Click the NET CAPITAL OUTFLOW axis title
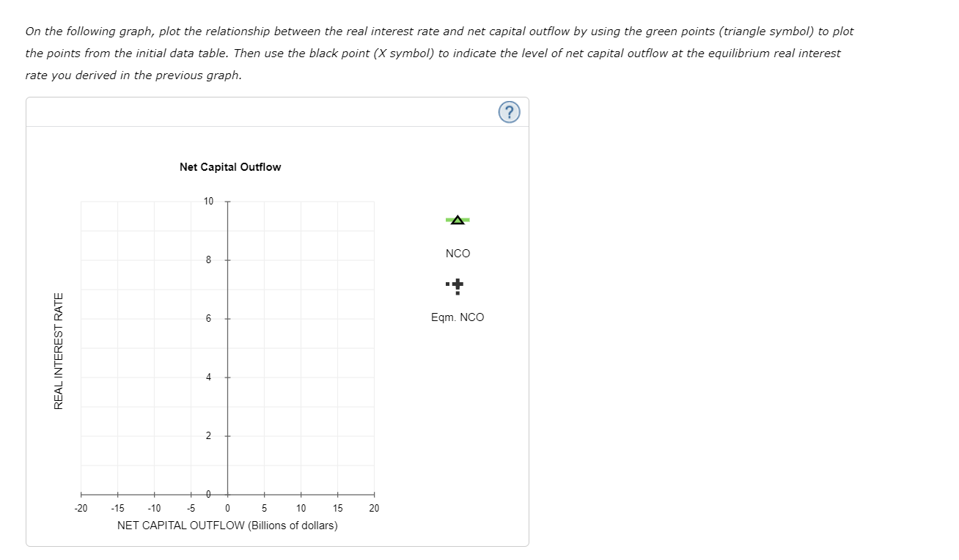Viewport: 959px width, 560px height. [x=227, y=526]
